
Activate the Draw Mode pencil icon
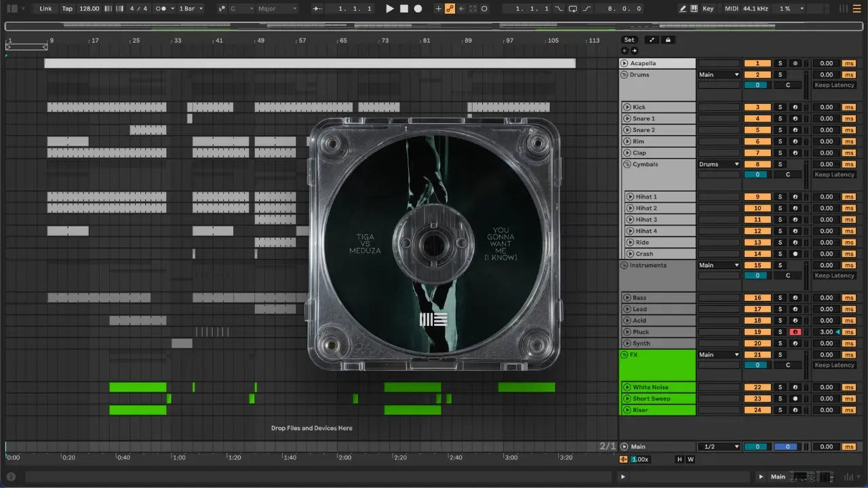click(683, 9)
